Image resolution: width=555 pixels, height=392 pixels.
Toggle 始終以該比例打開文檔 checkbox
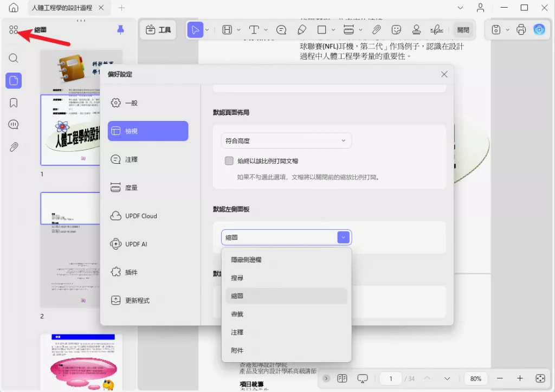(x=229, y=161)
